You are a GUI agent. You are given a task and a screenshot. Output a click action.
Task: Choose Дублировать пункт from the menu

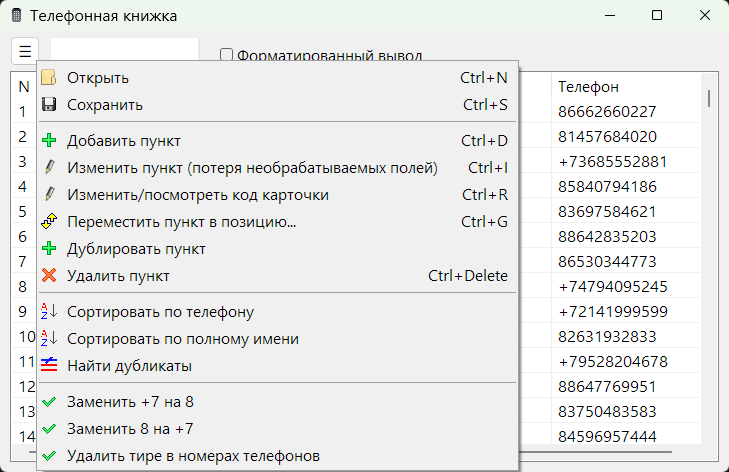136,249
